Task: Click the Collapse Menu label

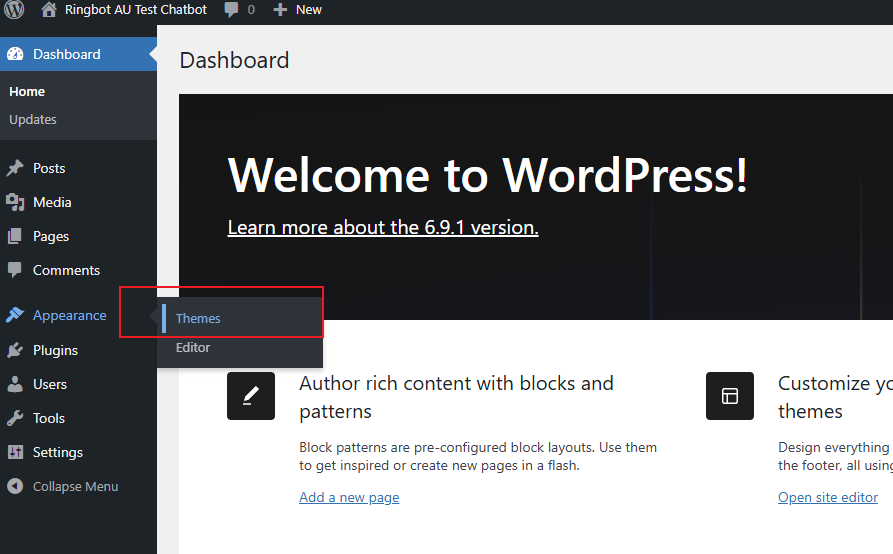Action: click(x=75, y=486)
